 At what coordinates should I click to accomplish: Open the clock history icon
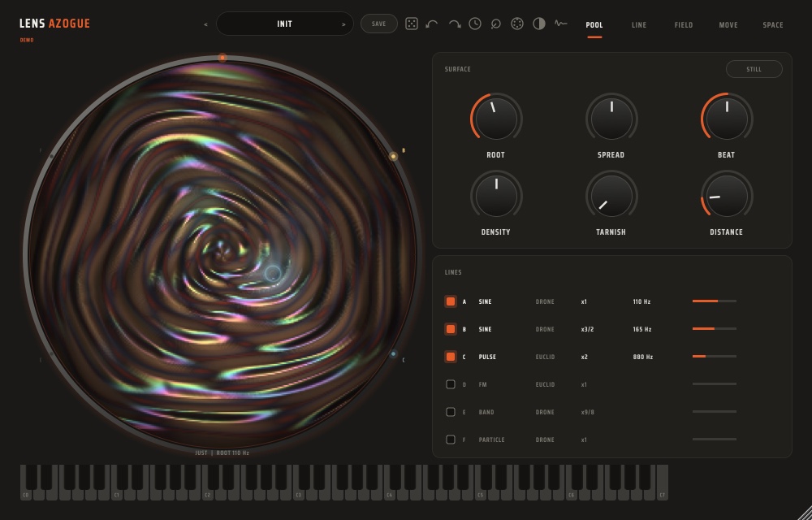pyautogui.click(x=475, y=24)
